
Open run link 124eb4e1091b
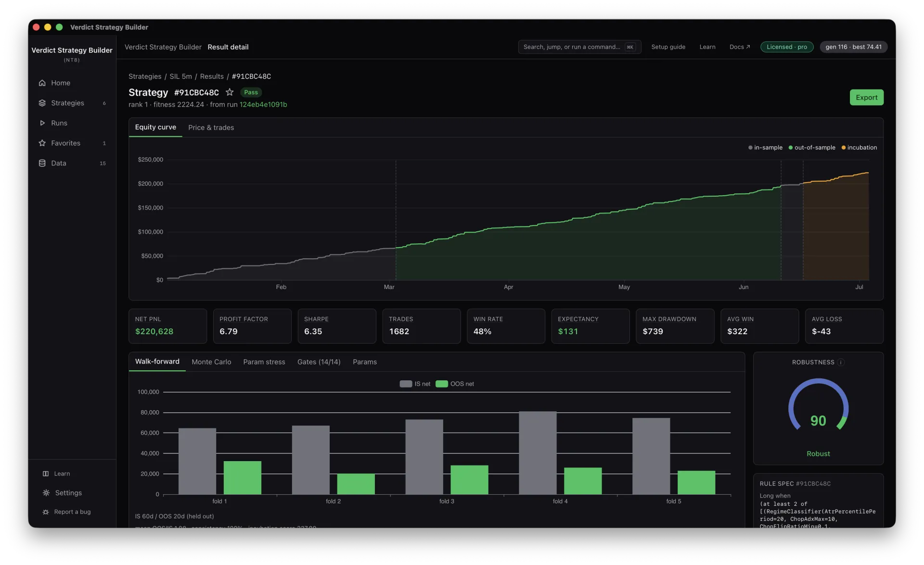pos(263,104)
